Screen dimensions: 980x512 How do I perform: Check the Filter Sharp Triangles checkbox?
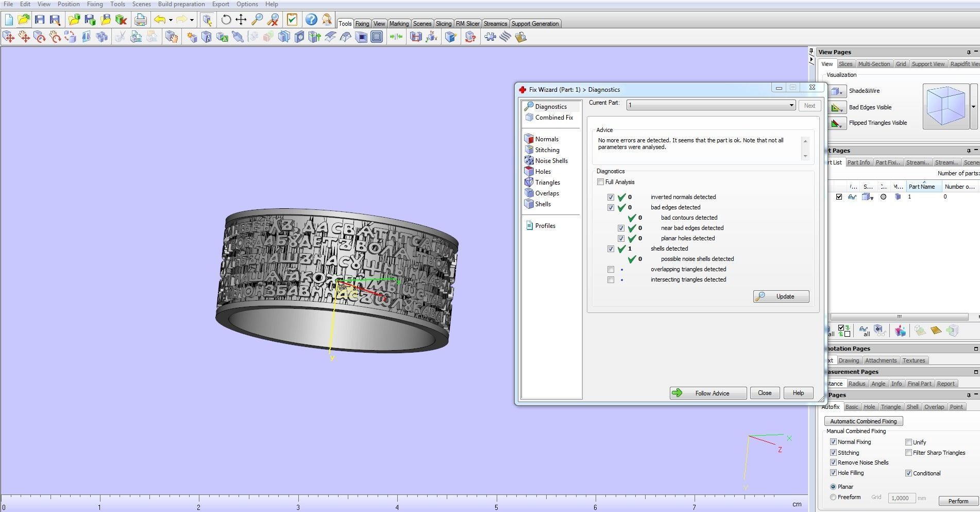[x=908, y=453]
